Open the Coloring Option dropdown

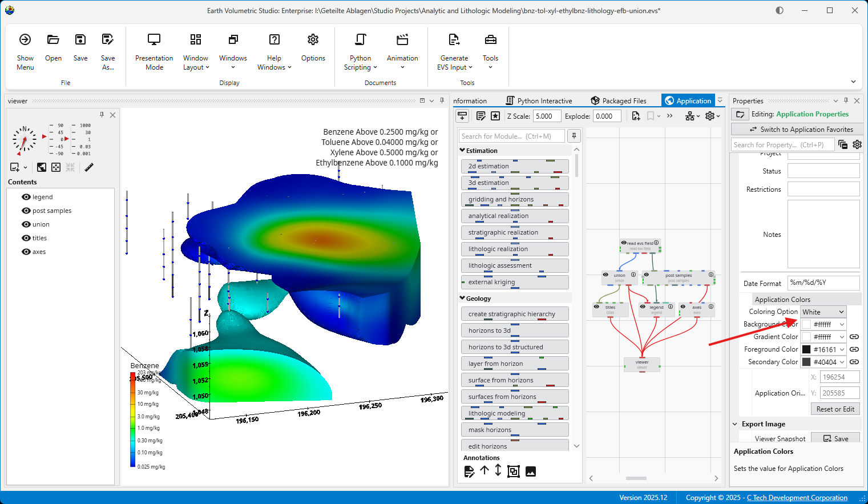[823, 312]
